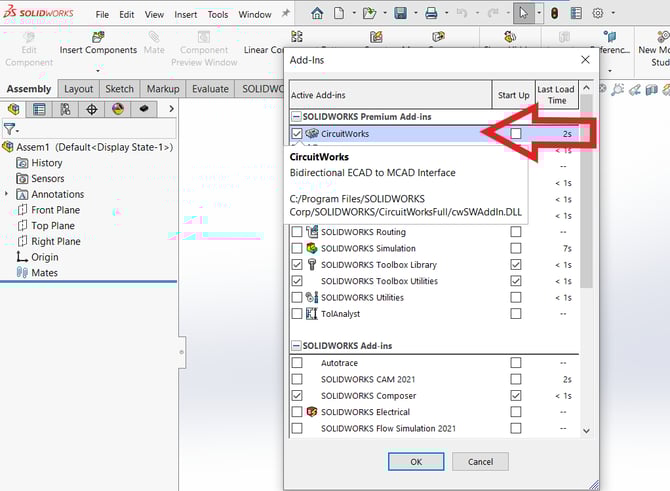The image size is (670, 491).
Task: Expand Annotations node in feature tree
Action: pyautogui.click(x=6, y=194)
